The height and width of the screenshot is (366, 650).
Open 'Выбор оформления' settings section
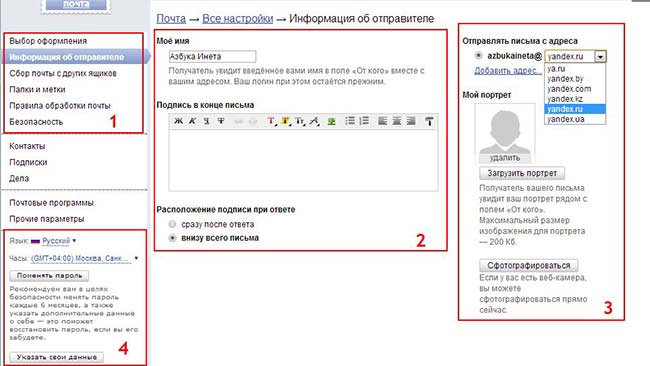point(48,41)
